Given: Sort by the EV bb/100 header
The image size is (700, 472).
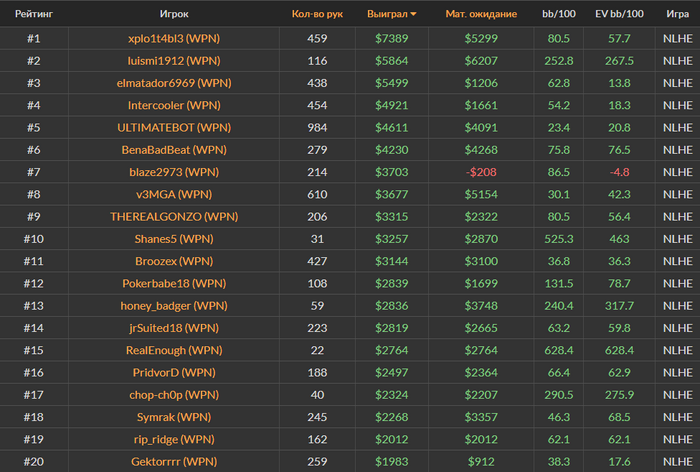Looking at the screenshot, I should pos(620,14).
